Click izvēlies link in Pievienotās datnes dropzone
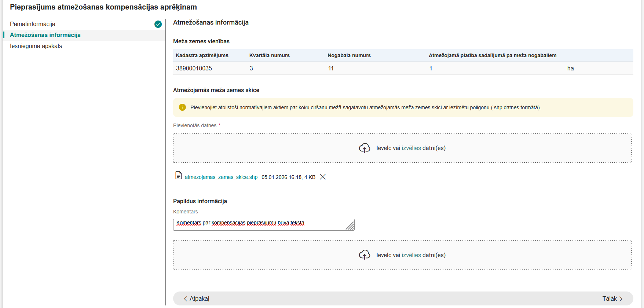644x308 pixels. (411, 148)
